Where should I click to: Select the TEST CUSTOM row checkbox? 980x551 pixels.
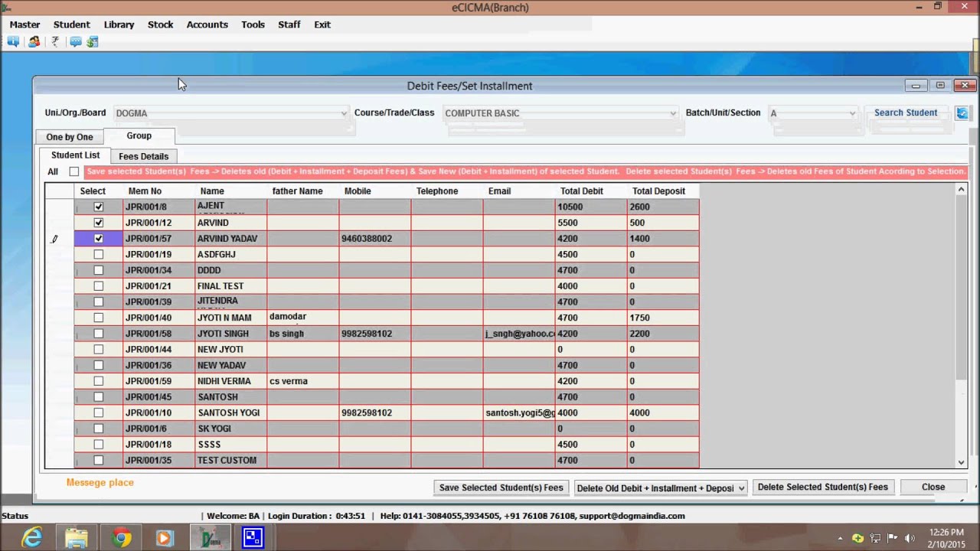tap(98, 460)
